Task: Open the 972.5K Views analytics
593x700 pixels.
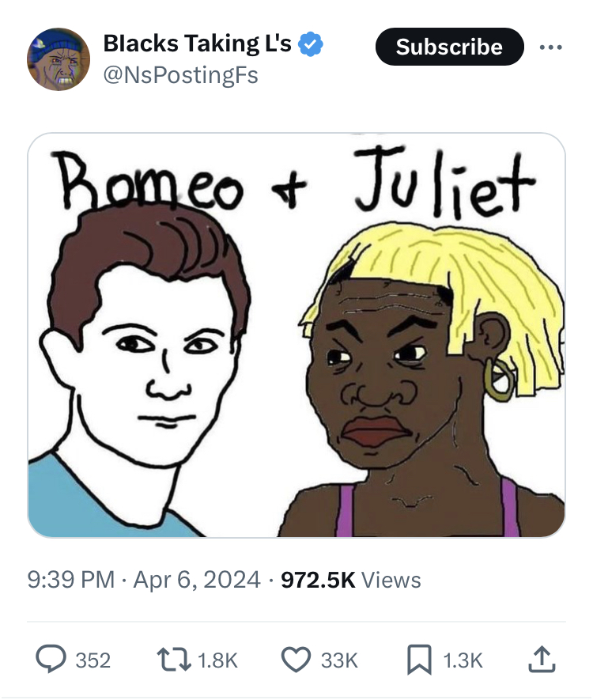Action: click(x=351, y=581)
